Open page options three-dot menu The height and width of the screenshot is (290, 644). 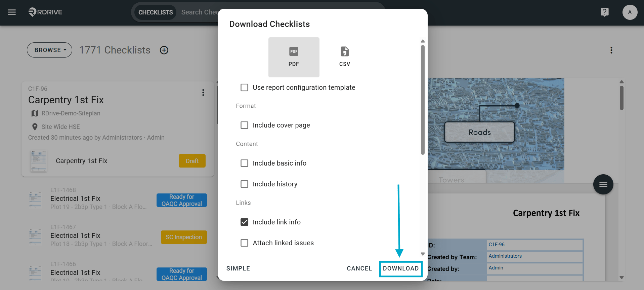611,50
